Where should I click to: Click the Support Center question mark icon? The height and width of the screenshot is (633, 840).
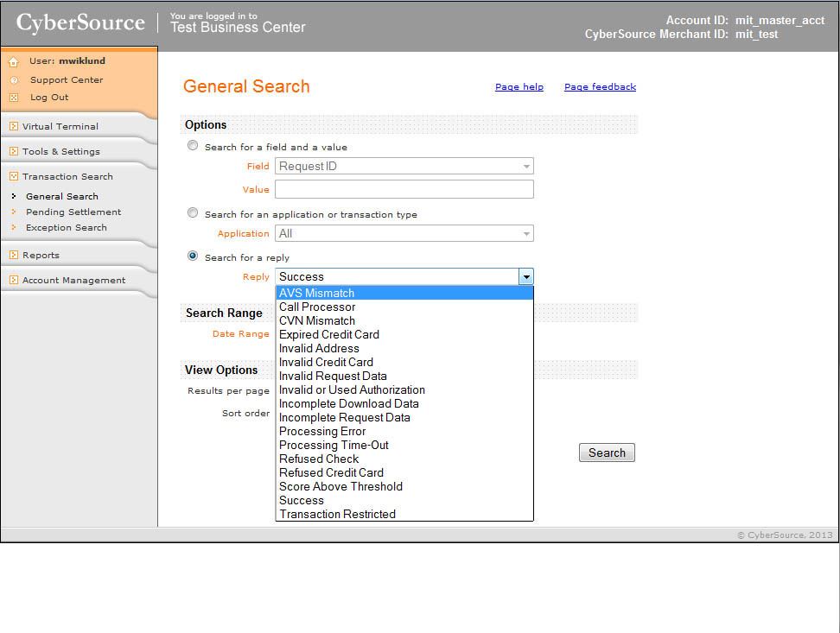coord(13,80)
